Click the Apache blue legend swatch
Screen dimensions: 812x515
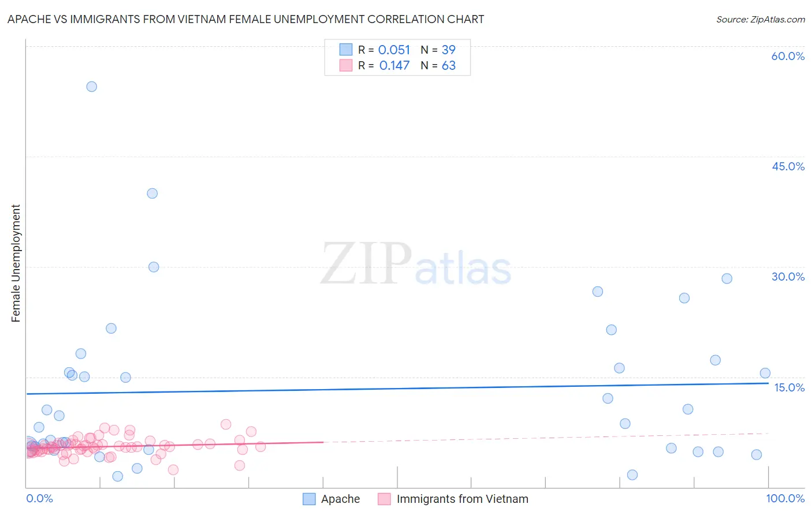pos(310,499)
